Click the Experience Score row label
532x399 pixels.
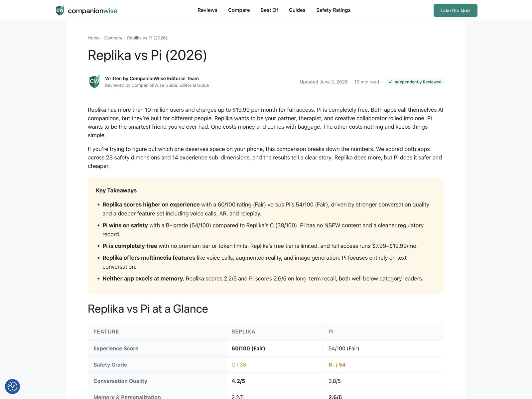tap(116, 348)
